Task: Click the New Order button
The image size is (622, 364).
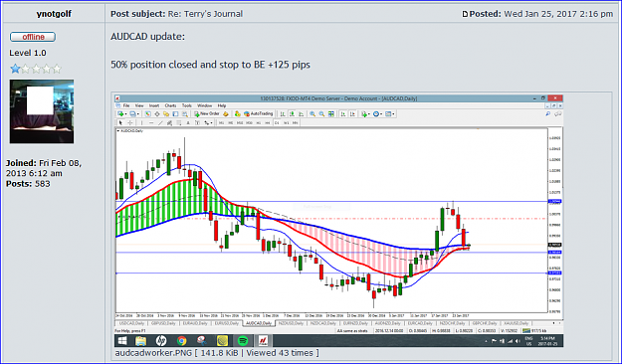Action: click(x=206, y=113)
